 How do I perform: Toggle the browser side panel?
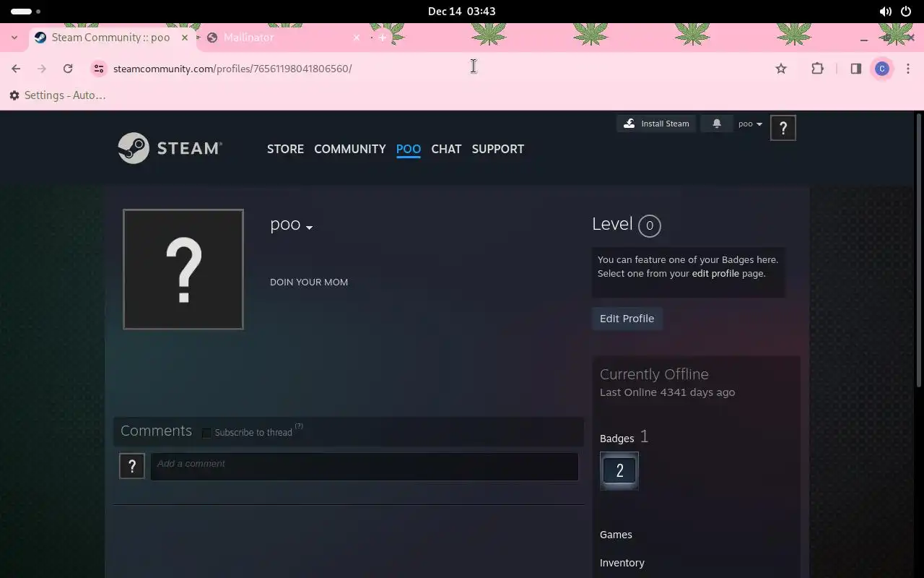(x=855, y=69)
